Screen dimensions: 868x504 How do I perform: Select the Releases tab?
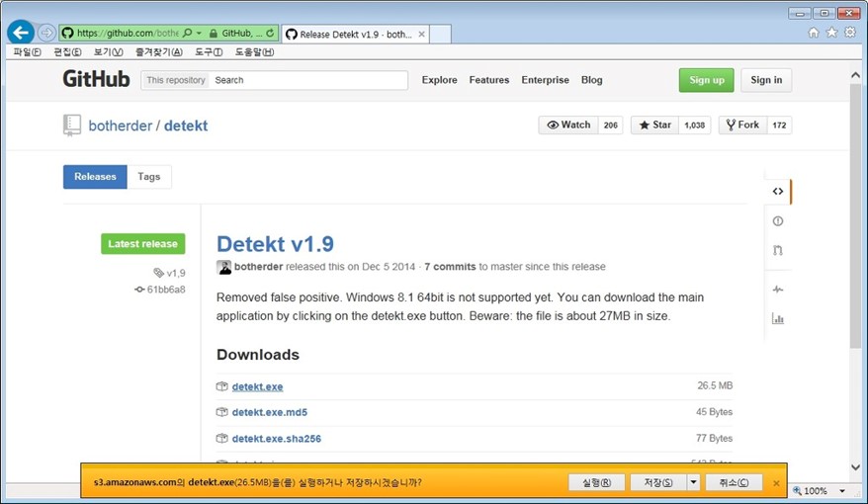[x=95, y=177]
